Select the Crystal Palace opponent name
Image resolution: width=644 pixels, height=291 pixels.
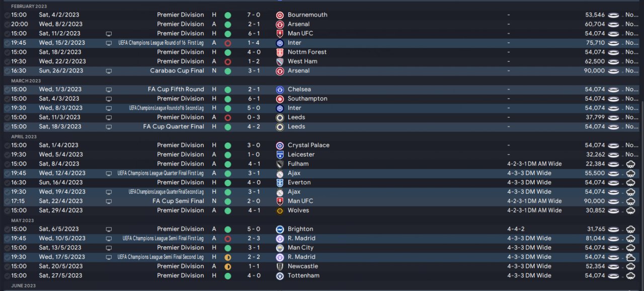click(308, 146)
